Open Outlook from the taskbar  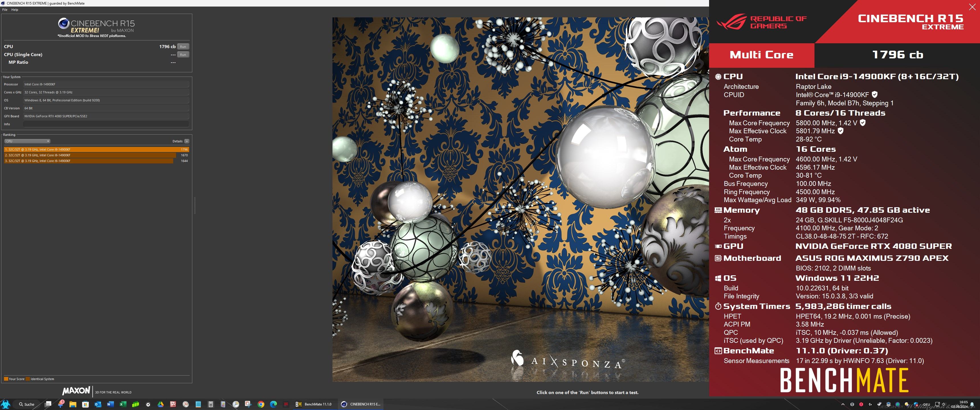[98, 404]
